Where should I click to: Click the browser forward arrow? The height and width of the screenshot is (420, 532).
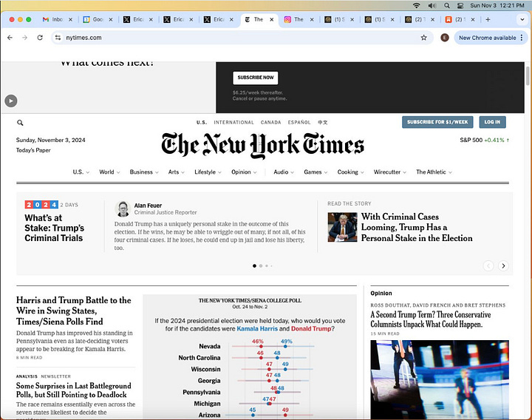[25, 38]
